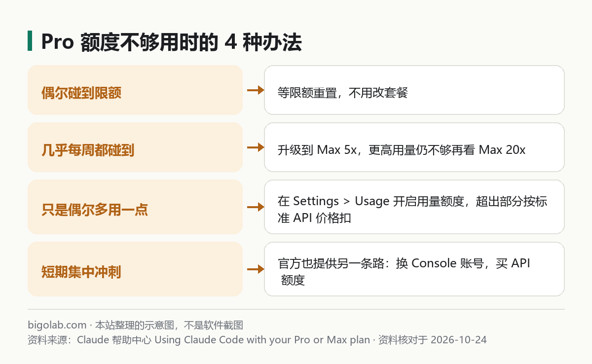Viewport: 592px width, 364px height.
Task: Select the "偶尔碰到限额" card
Action: [135, 90]
